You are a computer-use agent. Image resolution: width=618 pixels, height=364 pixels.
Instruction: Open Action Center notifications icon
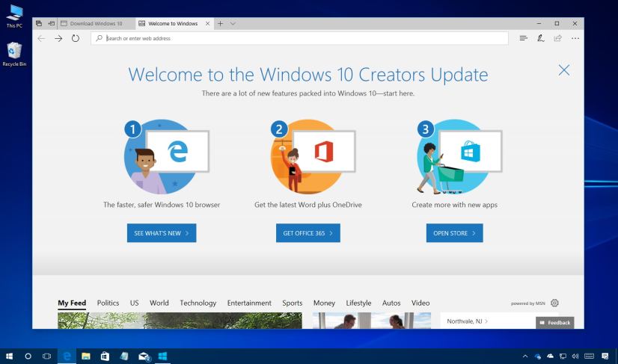(605, 356)
